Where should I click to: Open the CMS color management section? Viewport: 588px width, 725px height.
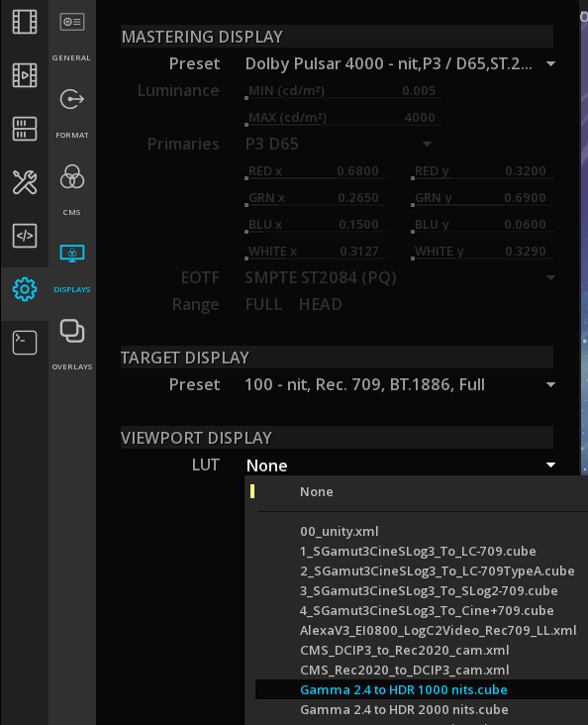[x=71, y=189]
